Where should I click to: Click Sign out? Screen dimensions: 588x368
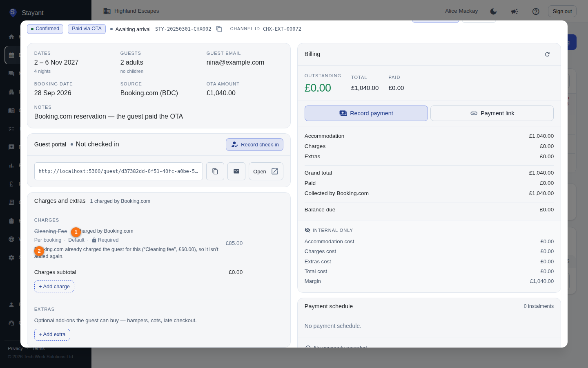tap(562, 11)
